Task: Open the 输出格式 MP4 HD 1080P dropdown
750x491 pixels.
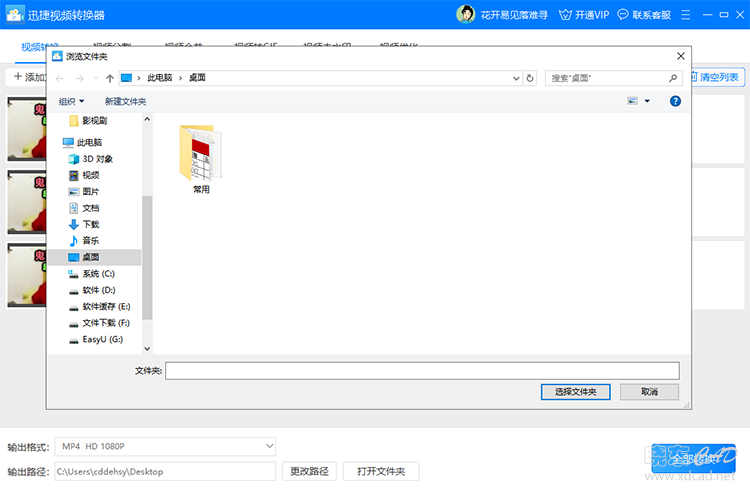Action: tap(165, 447)
